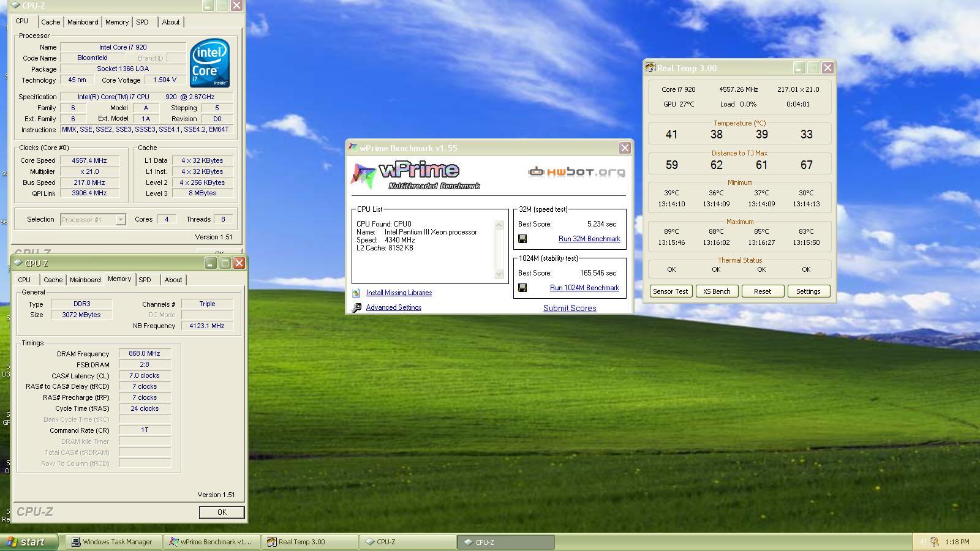Open the About tab in top CPU-Z window
This screenshot has width=980, height=551.
171,22
